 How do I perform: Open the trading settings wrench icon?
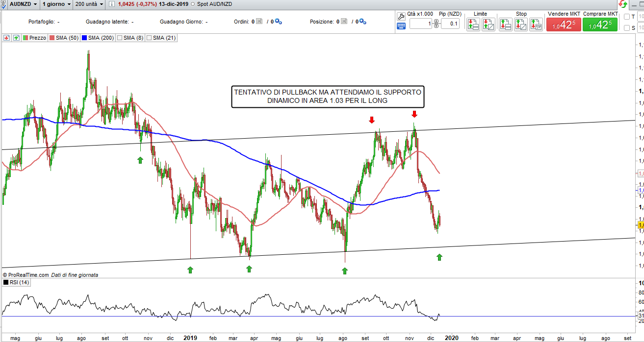point(401,17)
